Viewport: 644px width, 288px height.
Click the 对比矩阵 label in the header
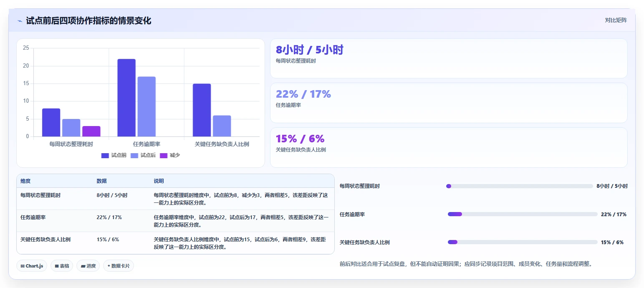(616, 20)
